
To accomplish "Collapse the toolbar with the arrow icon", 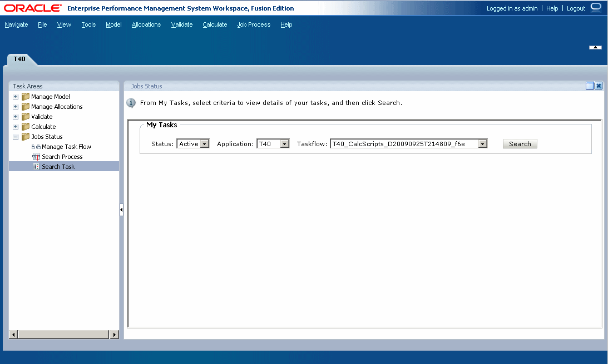I will [595, 47].
